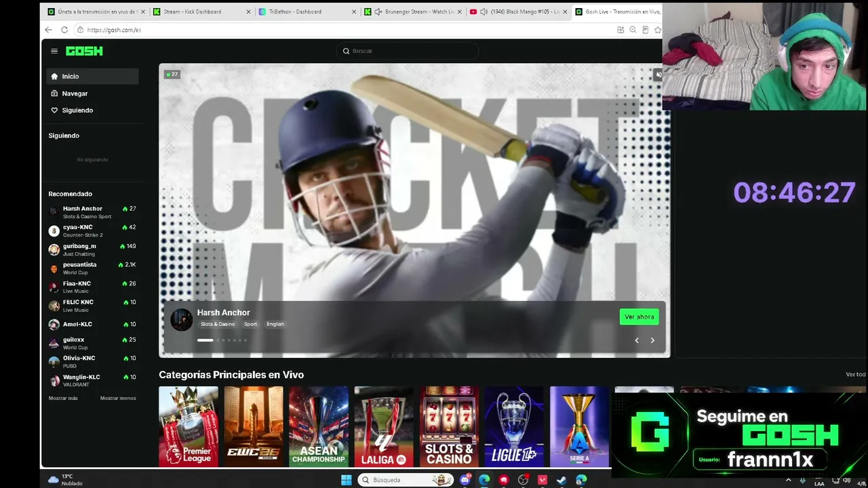Viewport: 868px width, 488px height.
Task: Open Harsh Anchor in recommended list
Action: [92, 212]
